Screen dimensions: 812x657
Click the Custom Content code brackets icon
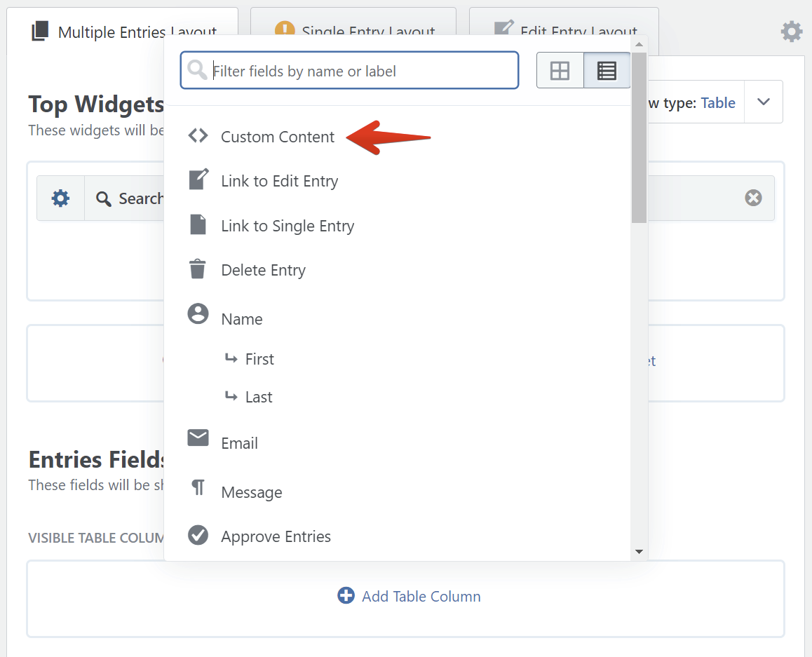pos(198,136)
